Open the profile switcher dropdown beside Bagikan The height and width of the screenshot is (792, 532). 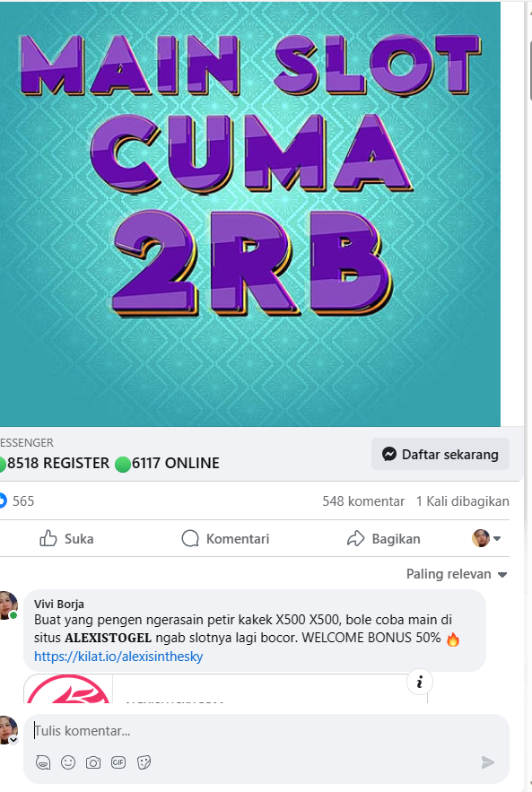pyautogui.click(x=486, y=538)
